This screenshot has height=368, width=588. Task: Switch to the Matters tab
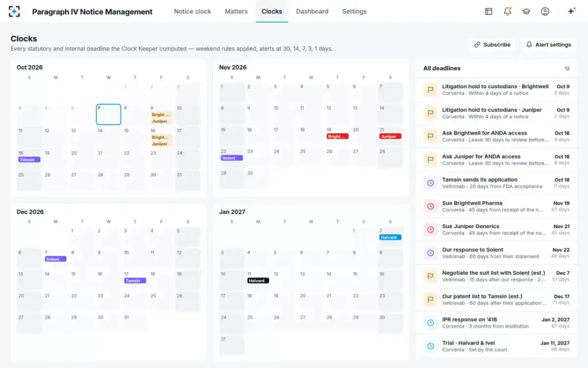point(236,11)
